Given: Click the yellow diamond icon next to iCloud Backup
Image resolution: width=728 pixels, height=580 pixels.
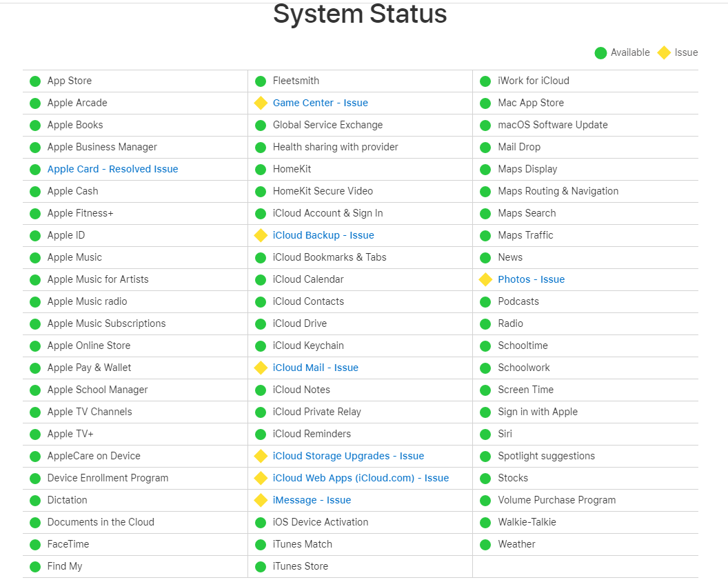Looking at the screenshot, I should point(261,235).
